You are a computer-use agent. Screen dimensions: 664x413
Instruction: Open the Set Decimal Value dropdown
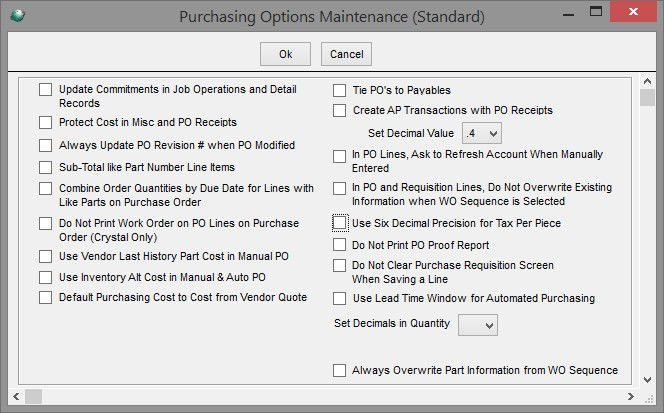tap(482, 133)
